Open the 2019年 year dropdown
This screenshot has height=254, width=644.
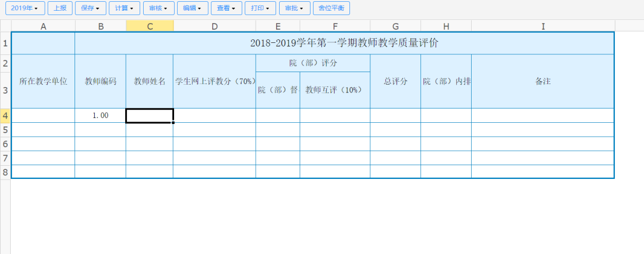click(24, 8)
